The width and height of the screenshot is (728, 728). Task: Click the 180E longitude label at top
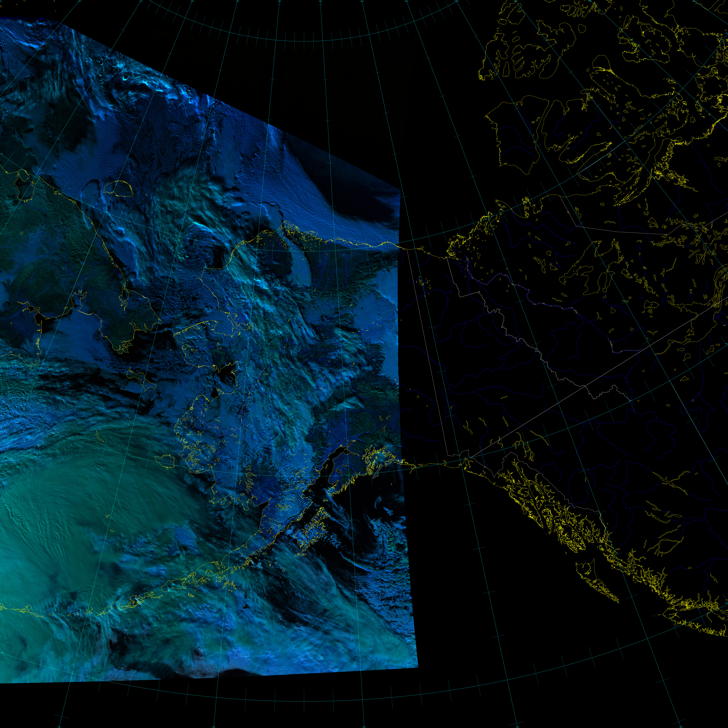pos(192,1)
